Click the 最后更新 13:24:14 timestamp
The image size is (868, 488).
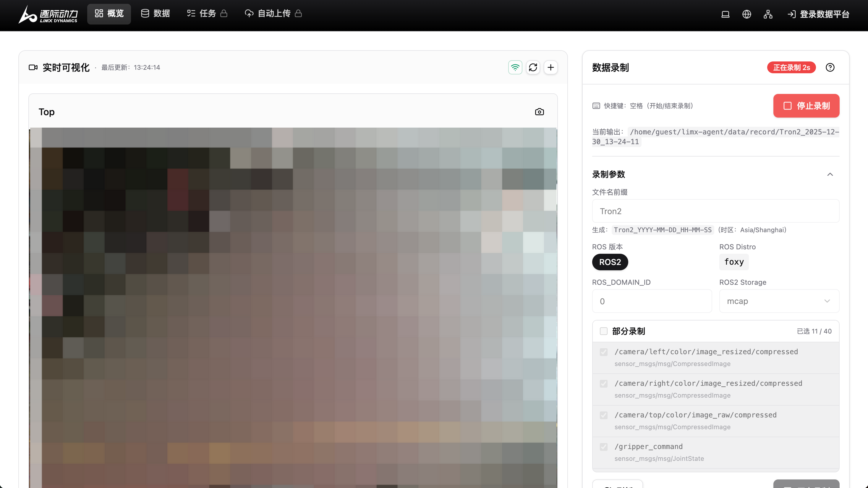tap(131, 67)
